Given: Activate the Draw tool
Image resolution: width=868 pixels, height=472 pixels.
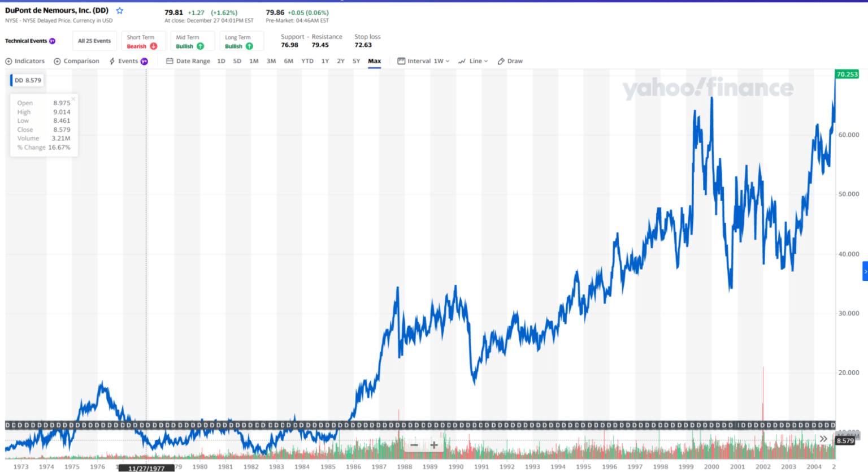Looking at the screenshot, I should 510,61.
